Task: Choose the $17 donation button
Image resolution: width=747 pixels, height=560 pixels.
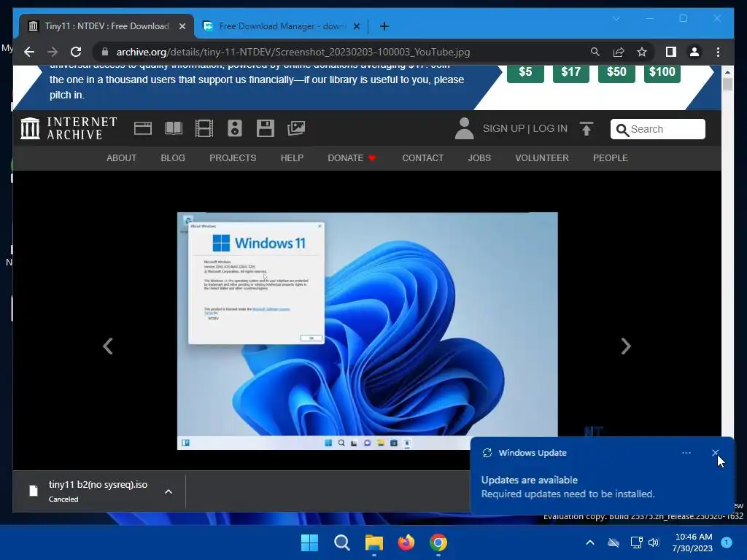Action: tap(570, 72)
